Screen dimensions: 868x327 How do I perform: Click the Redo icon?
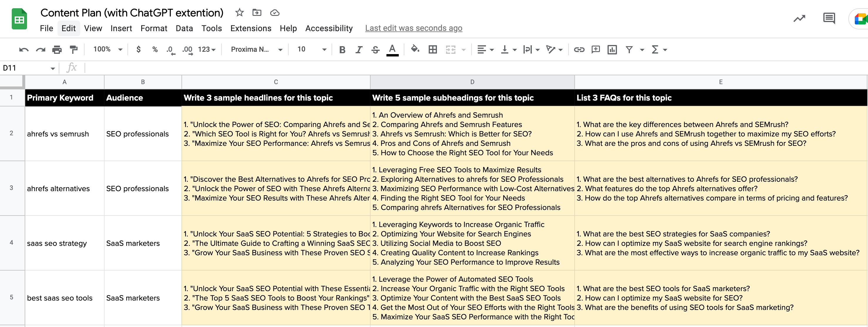coord(41,50)
